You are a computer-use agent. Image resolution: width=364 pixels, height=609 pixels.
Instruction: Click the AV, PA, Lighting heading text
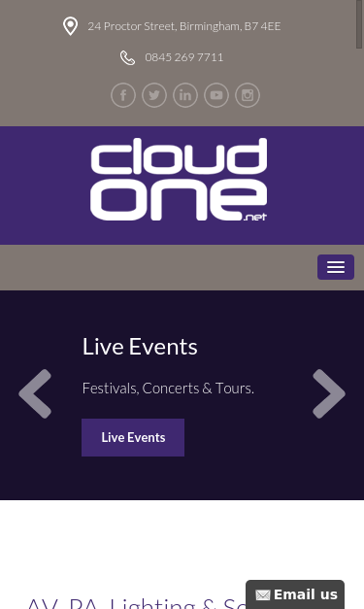click(x=136, y=603)
